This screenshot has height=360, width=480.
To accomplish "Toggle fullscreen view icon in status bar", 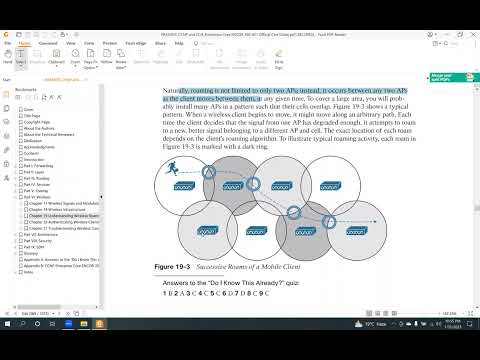I will (470, 313).
